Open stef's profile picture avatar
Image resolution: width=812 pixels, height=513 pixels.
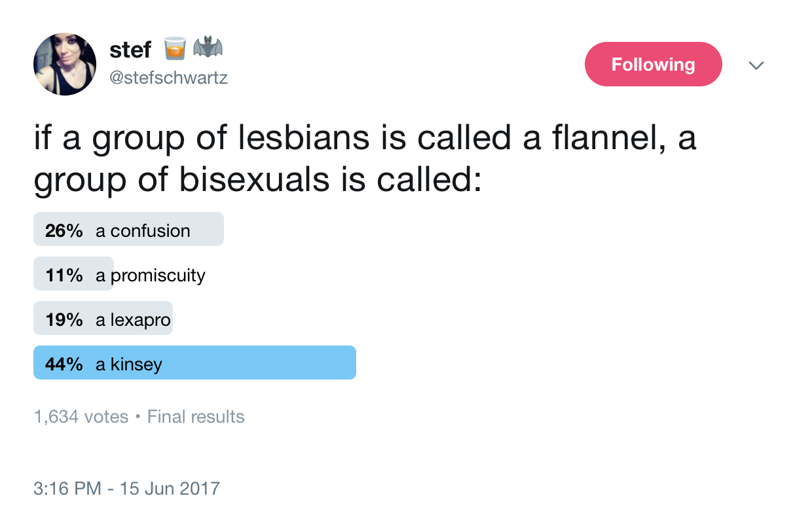(65, 65)
